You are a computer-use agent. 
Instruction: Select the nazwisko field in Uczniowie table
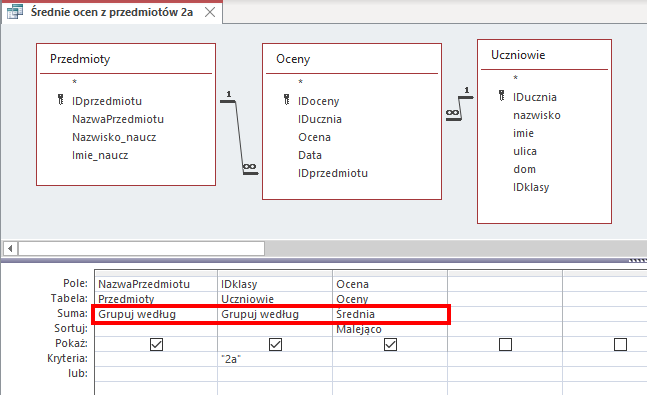537,116
